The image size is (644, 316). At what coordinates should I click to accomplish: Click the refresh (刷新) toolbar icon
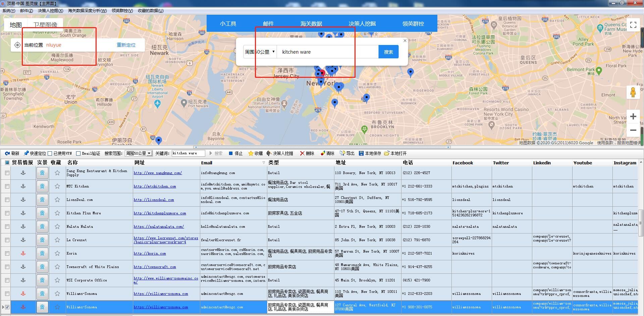[x=7, y=153]
